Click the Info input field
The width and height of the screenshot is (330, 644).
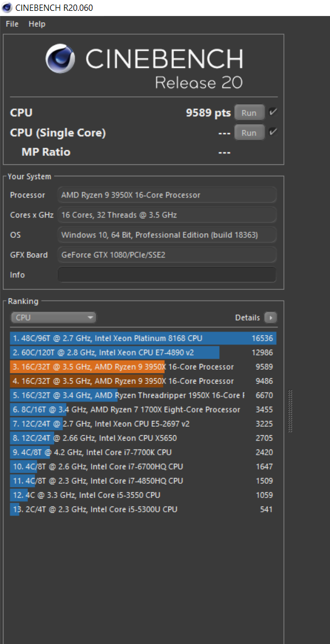(167, 275)
